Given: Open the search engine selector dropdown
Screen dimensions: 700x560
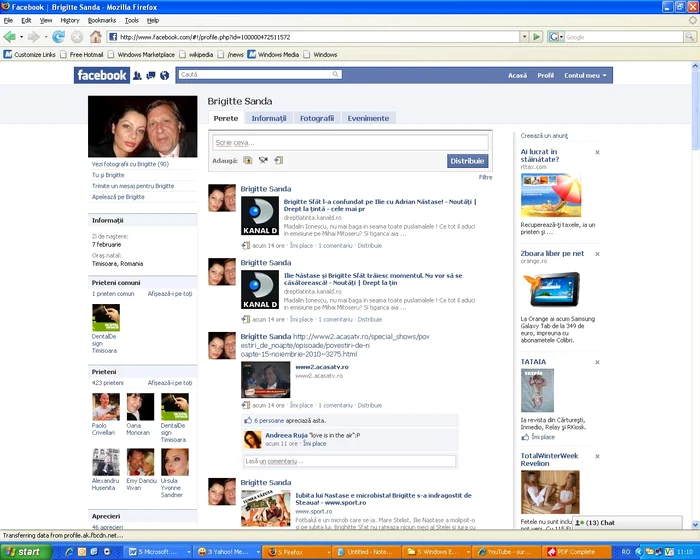Looking at the screenshot, I should tap(556, 37).
